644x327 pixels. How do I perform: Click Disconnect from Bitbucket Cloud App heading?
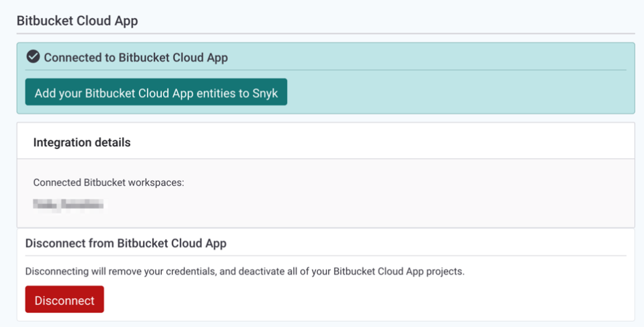tap(125, 243)
